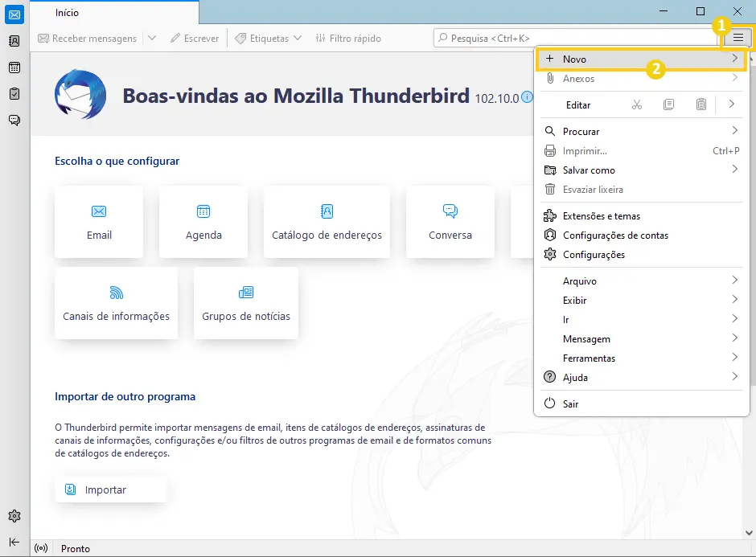
Task: Click the online status icon in status bar
Action: click(42, 548)
